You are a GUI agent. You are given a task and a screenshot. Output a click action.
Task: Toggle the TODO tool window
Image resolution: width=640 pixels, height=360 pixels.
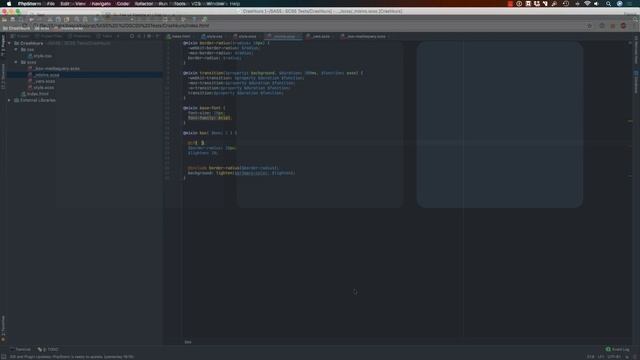(x=48, y=349)
